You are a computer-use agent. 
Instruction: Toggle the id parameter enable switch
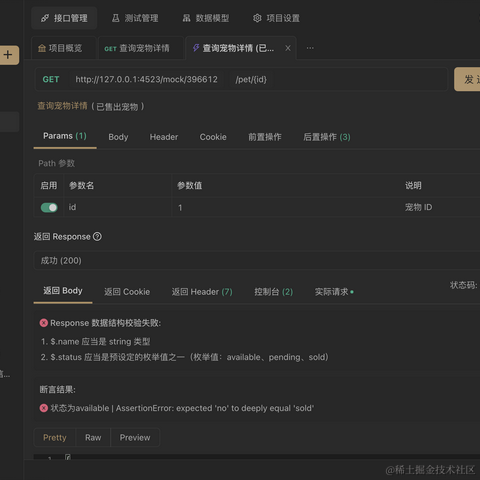[x=49, y=208]
